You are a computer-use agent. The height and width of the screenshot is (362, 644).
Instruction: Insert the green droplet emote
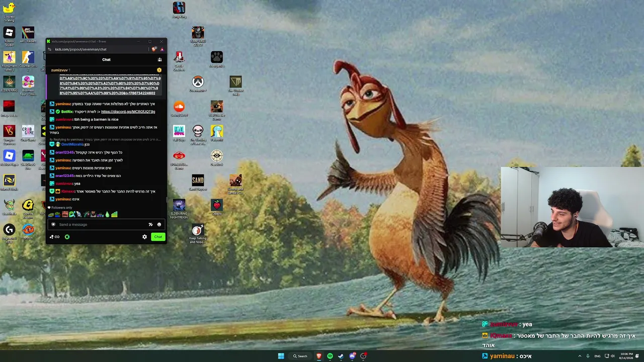click(107, 215)
